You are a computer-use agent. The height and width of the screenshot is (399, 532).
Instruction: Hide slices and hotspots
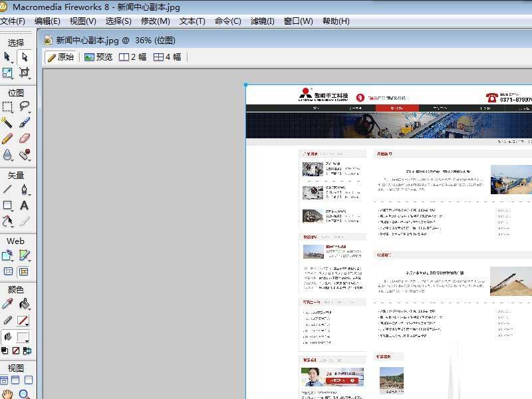tap(7, 271)
